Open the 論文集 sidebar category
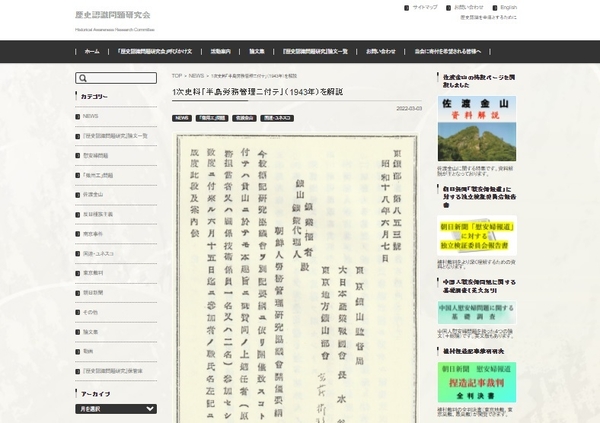Screen dimensions: 600x423 tap(90, 332)
